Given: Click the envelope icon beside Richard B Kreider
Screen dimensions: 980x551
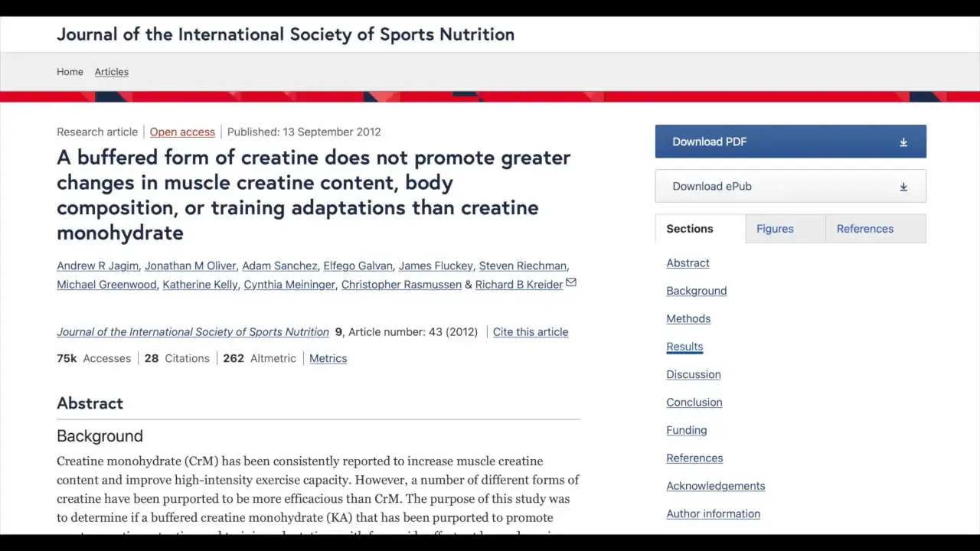Looking at the screenshot, I should point(570,283).
